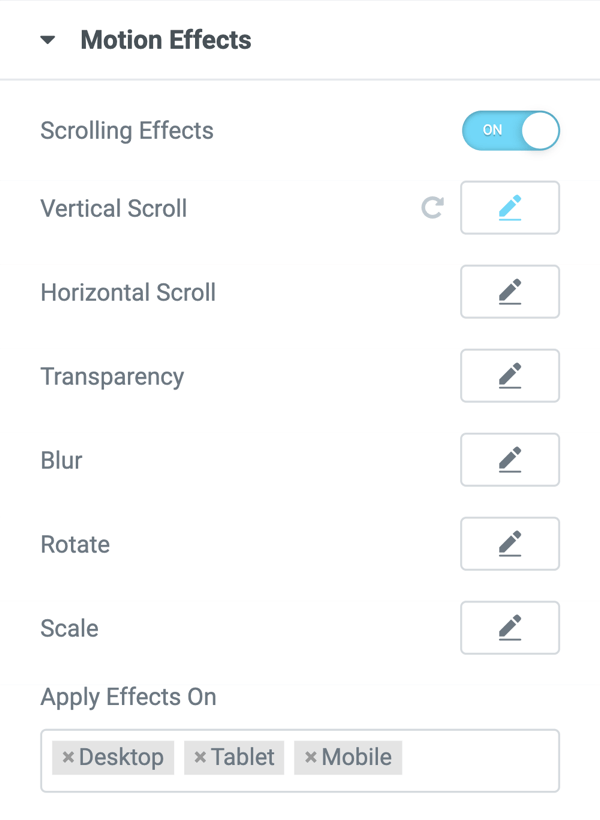Click the Scrolling Effects label
Screen dimensions: 600x820
[127, 131]
